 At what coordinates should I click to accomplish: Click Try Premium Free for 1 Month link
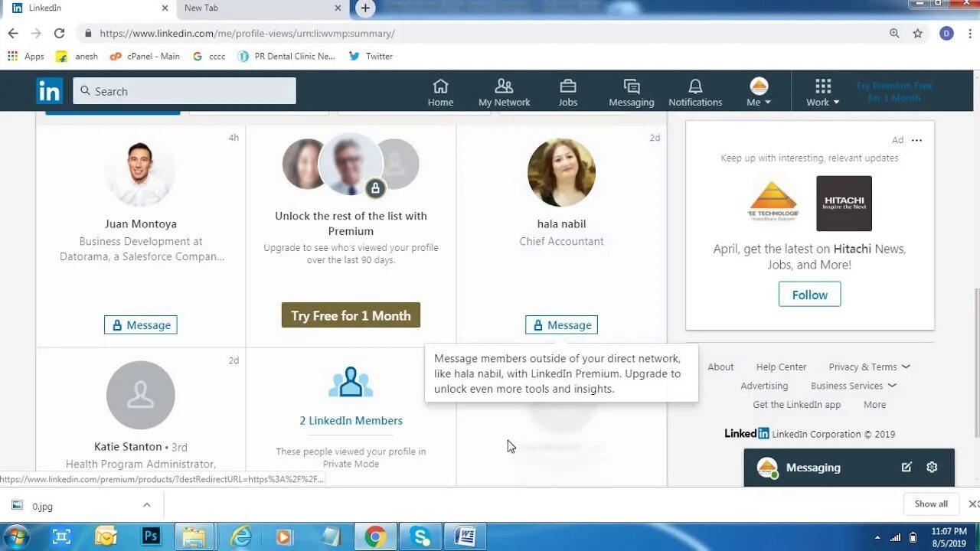point(894,92)
